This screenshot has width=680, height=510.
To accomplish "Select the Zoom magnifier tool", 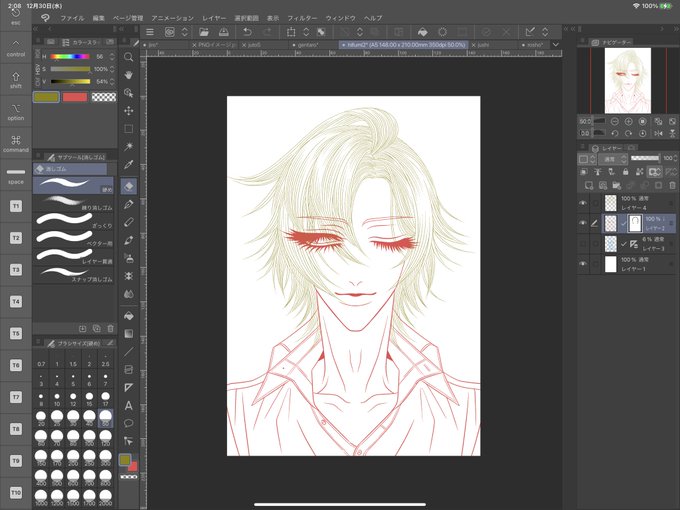I will (x=128, y=57).
